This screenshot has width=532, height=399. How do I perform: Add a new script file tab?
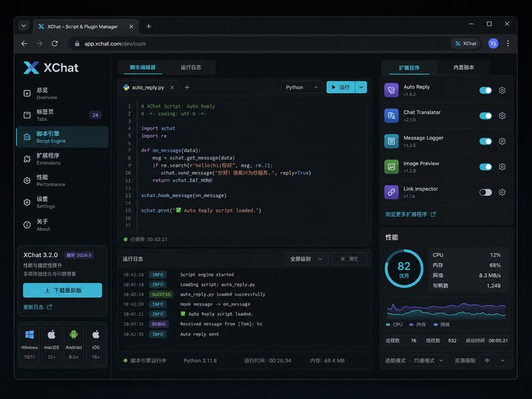[x=187, y=88]
